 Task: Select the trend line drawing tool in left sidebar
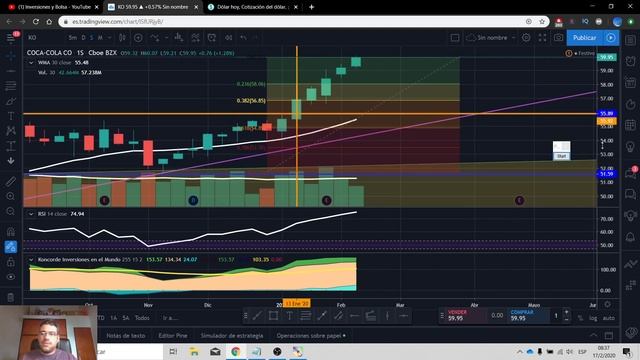[x=11, y=71]
